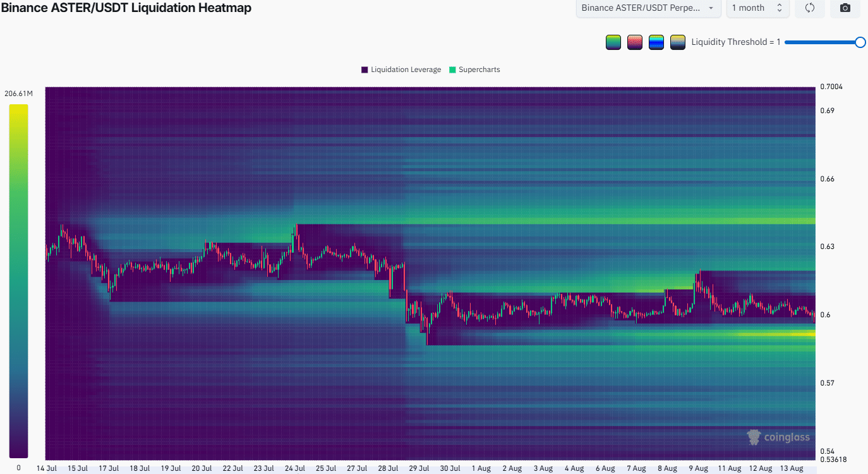The height and width of the screenshot is (474, 868).
Task: Click the 11 Aug date axis label
Action: [x=730, y=468]
